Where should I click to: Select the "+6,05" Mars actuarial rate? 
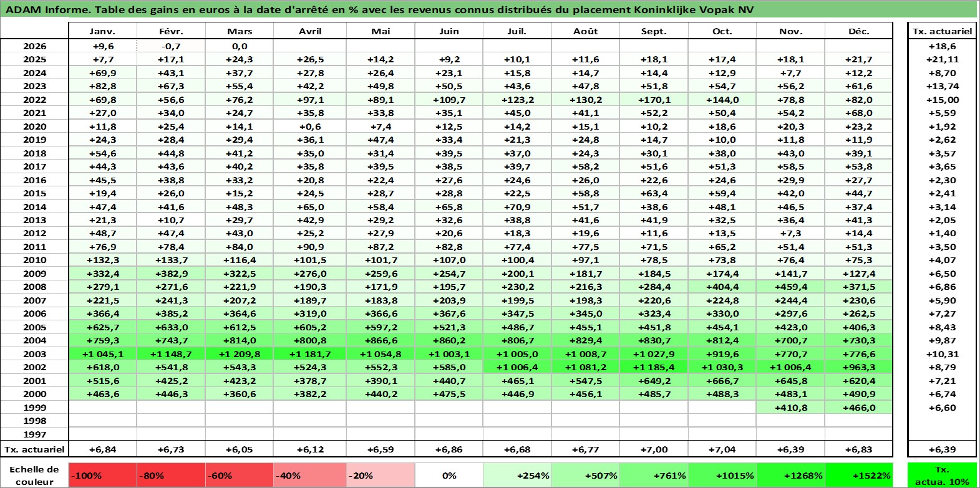tap(240, 449)
